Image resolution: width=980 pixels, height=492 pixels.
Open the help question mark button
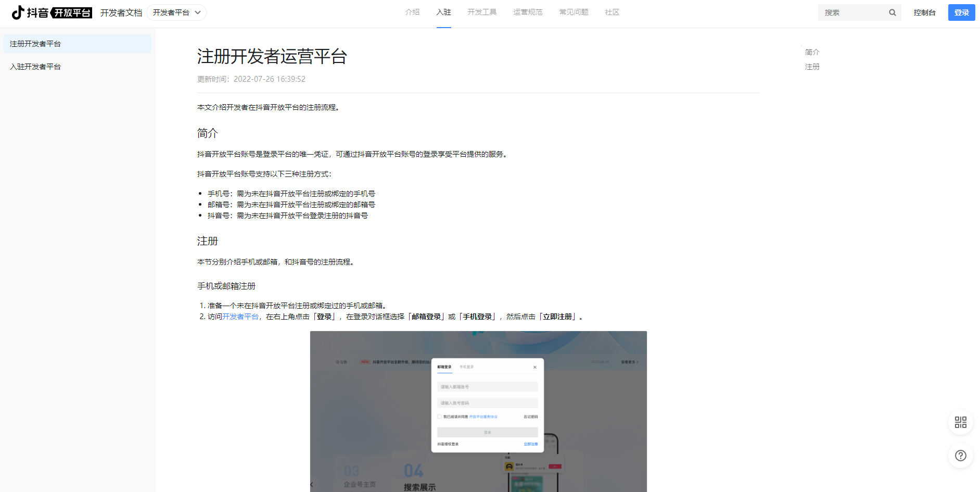click(x=961, y=456)
